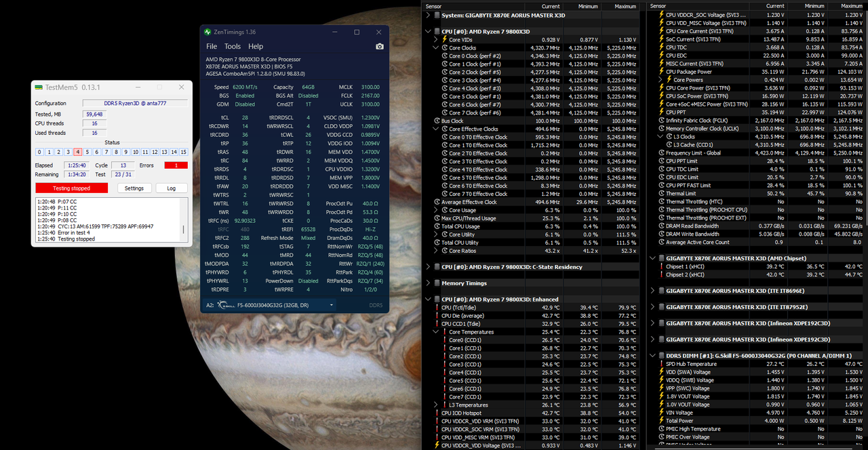Open Settings in TestMem5

click(x=134, y=188)
